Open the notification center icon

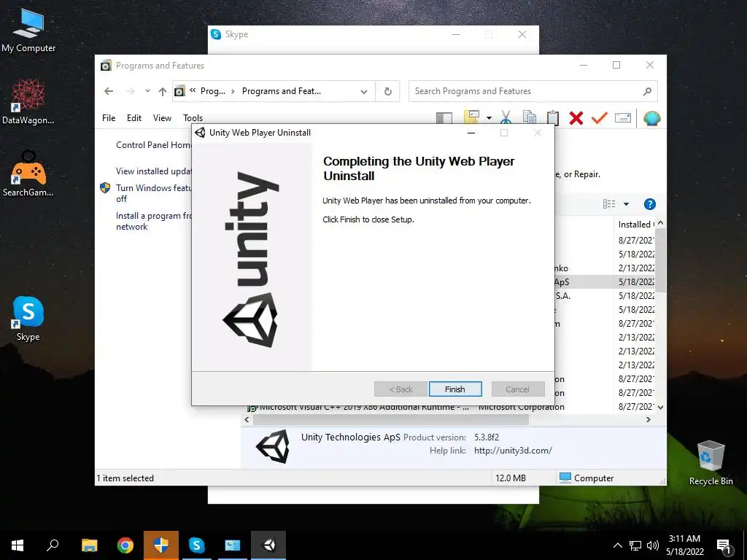click(x=724, y=547)
